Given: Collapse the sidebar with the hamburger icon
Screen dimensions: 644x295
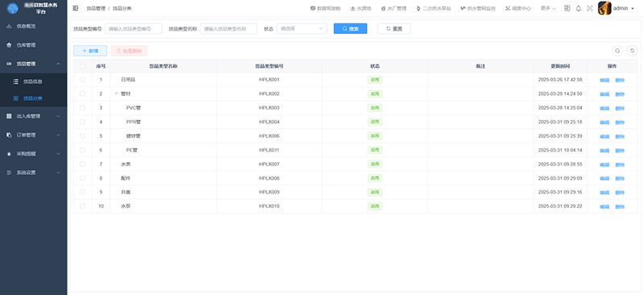Looking at the screenshot, I should click(x=76, y=8).
